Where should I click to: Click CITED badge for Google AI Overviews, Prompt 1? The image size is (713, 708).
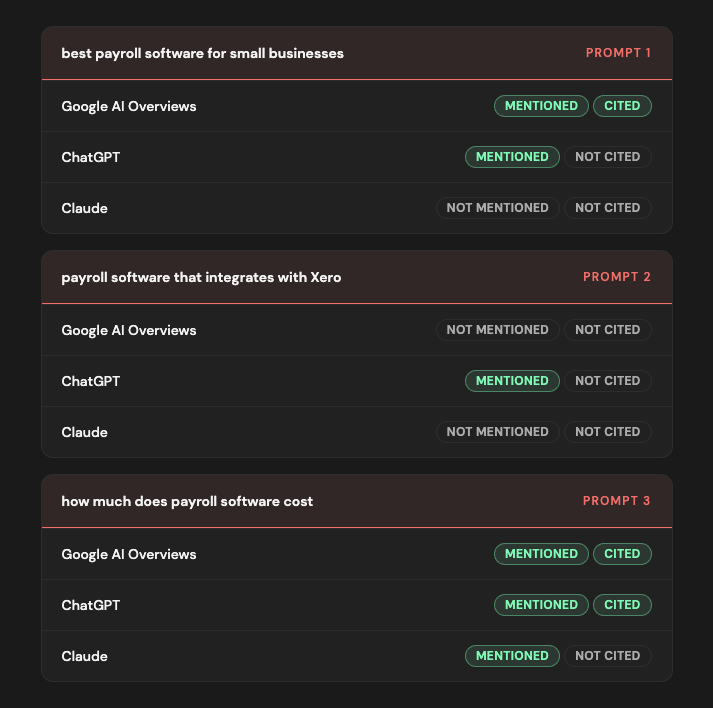pyautogui.click(x=622, y=106)
